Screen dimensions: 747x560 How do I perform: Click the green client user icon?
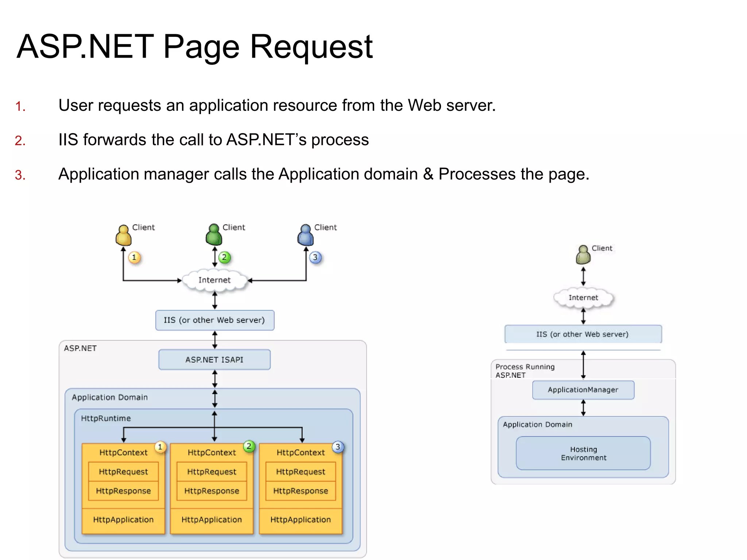214,234
